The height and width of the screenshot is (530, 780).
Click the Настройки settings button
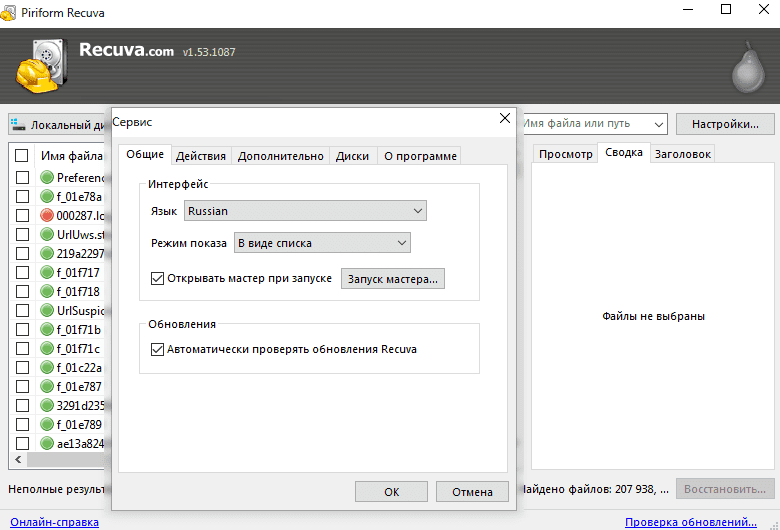(725, 124)
